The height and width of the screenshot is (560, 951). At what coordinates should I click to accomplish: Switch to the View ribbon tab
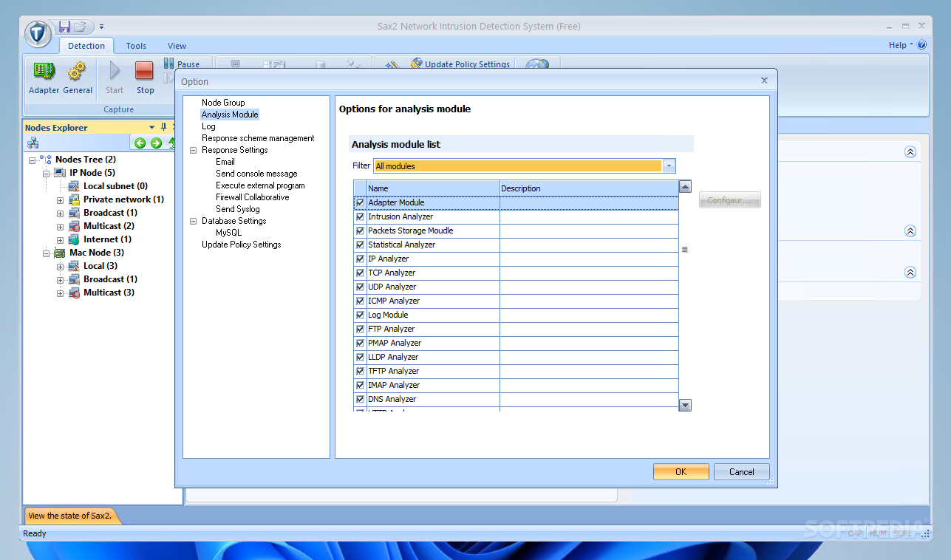point(177,46)
